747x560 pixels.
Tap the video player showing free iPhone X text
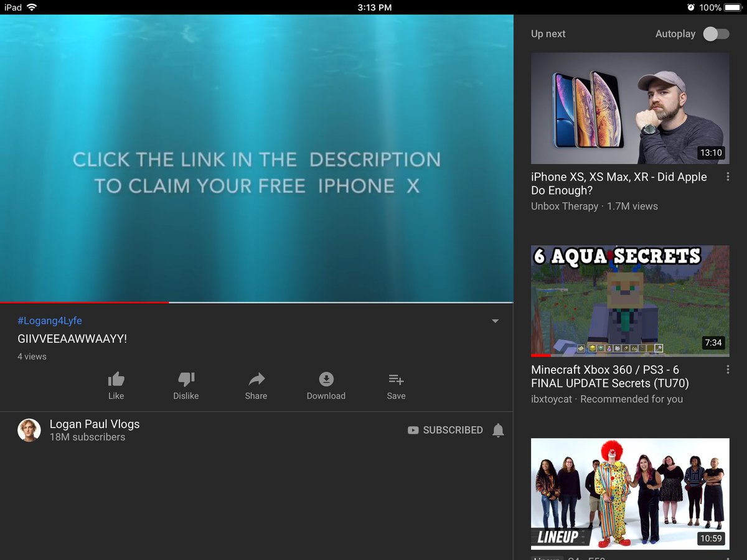click(256, 158)
